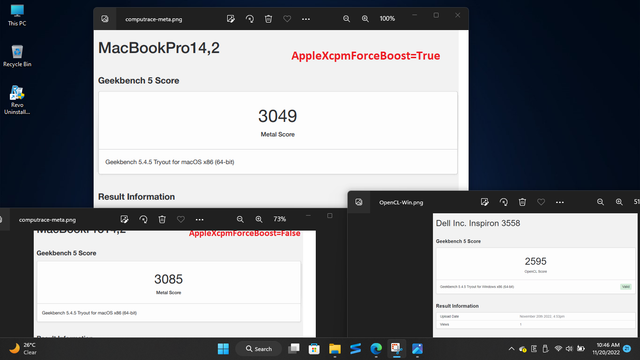Open File Explorer from the taskbar

(x=335, y=349)
